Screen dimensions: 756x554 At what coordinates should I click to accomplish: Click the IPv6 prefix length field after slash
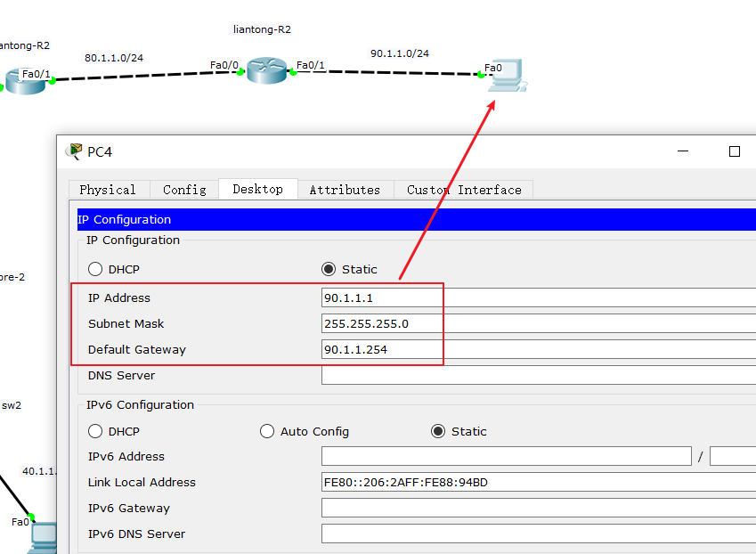click(x=733, y=456)
